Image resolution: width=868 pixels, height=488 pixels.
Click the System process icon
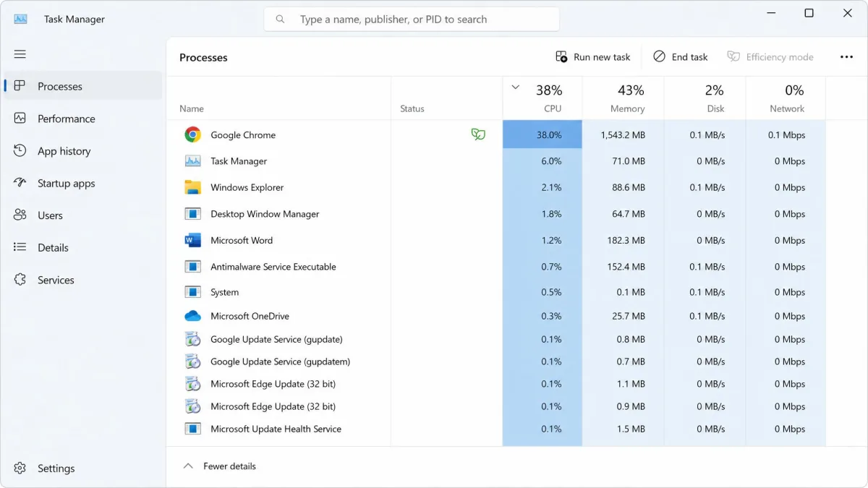(192, 292)
